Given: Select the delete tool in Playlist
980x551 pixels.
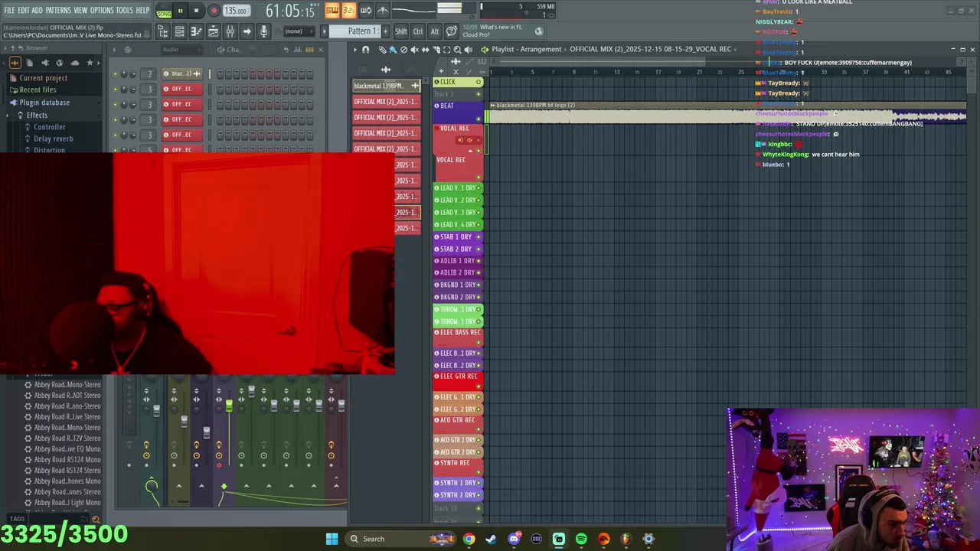Looking at the screenshot, I should pos(404,50).
